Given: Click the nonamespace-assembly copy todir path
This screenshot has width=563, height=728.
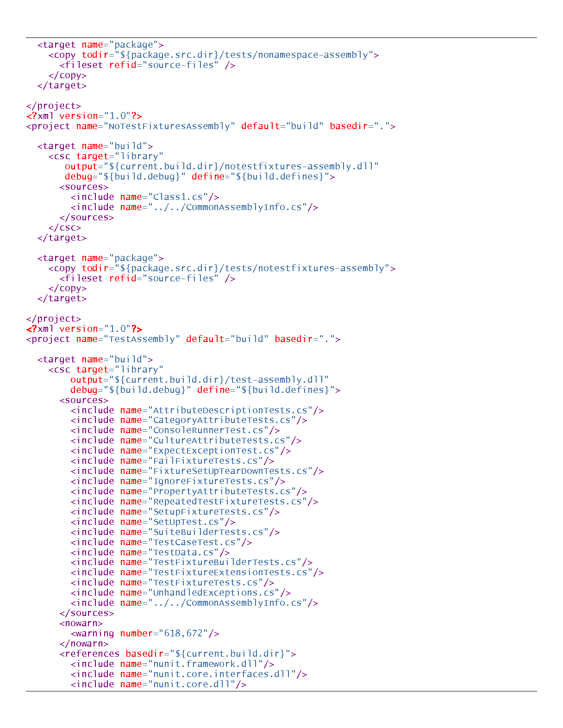Looking at the screenshot, I should (x=244, y=55).
